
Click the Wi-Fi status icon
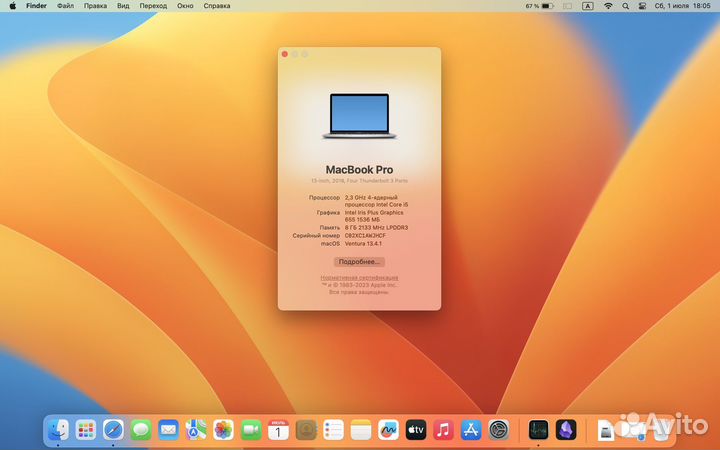pyautogui.click(x=608, y=6)
